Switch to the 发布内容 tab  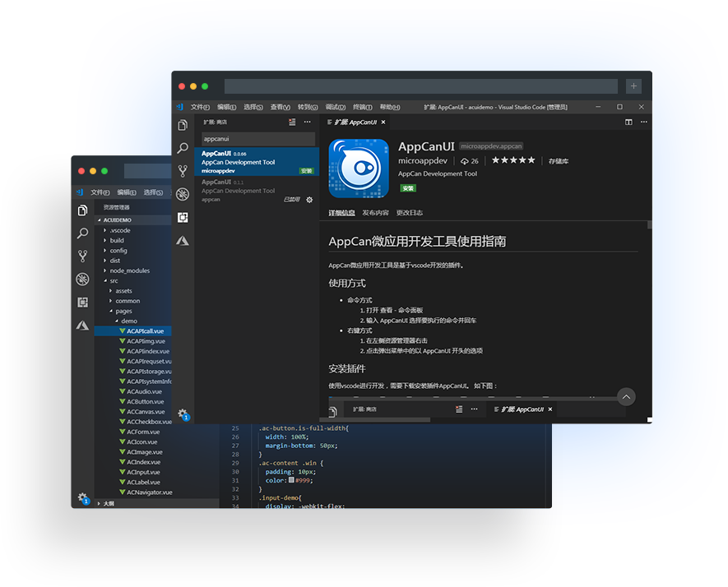376,213
